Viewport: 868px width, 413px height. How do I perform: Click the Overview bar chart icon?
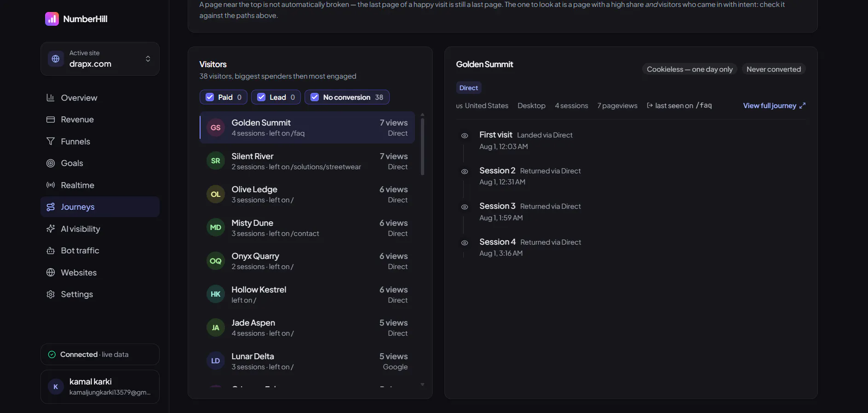[x=51, y=98]
